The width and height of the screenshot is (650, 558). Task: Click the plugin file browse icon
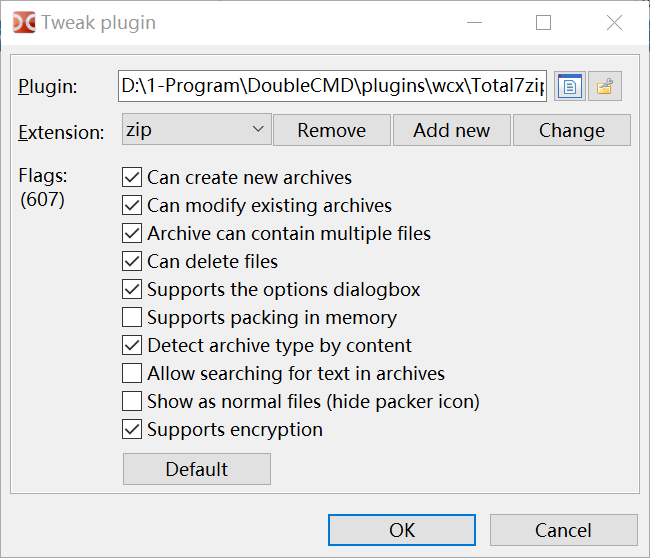[569, 86]
